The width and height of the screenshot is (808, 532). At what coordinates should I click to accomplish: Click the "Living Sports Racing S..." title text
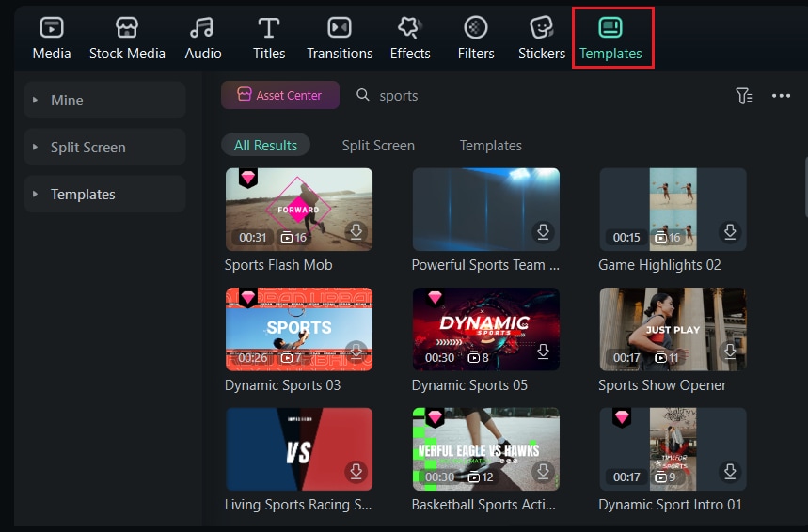298,505
